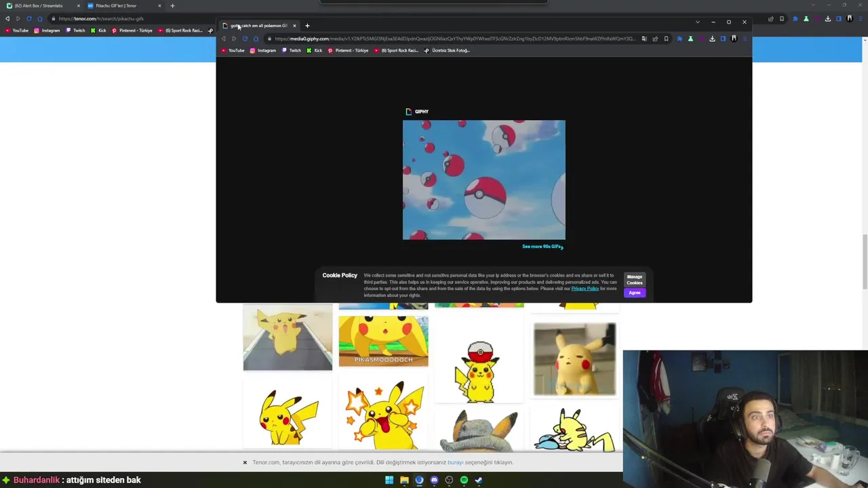Open the Twitch bookmark in the Tenor window

click(x=75, y=30)
